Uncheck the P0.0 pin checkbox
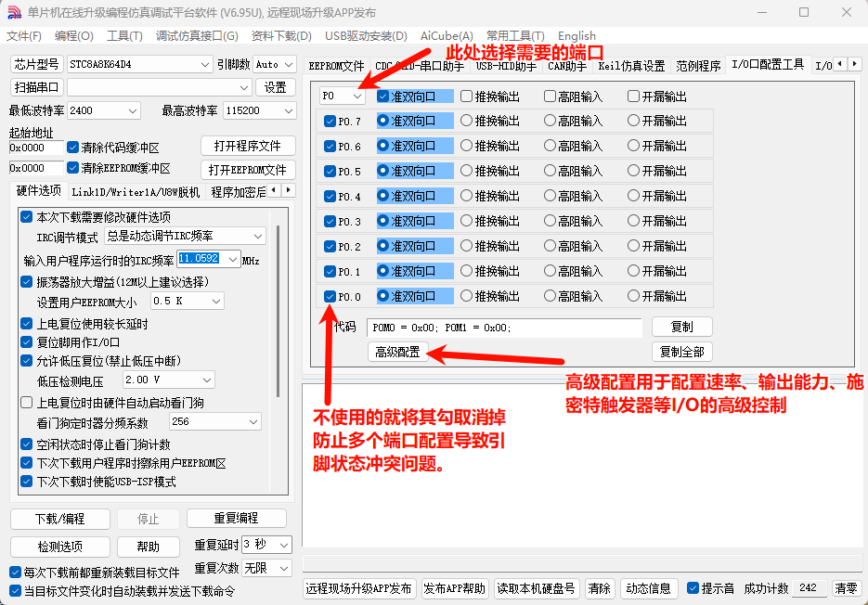The height and width of the screenshot is (605, 868). coord(330,297)
